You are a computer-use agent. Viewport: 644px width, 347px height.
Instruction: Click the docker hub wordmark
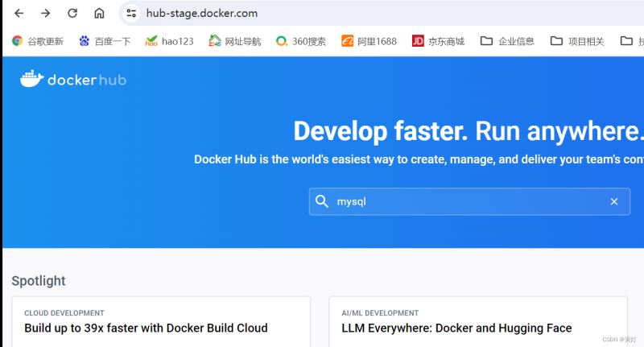[87, 80]
